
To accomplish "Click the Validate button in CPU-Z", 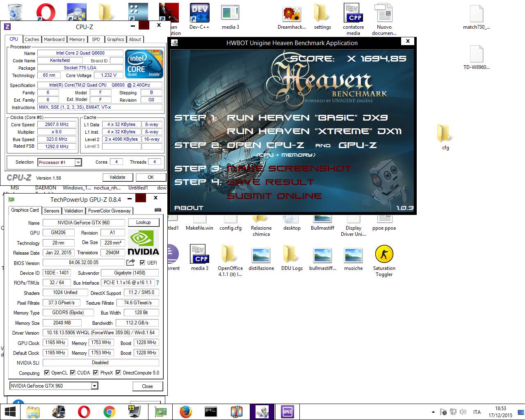I will pos(117,177).
